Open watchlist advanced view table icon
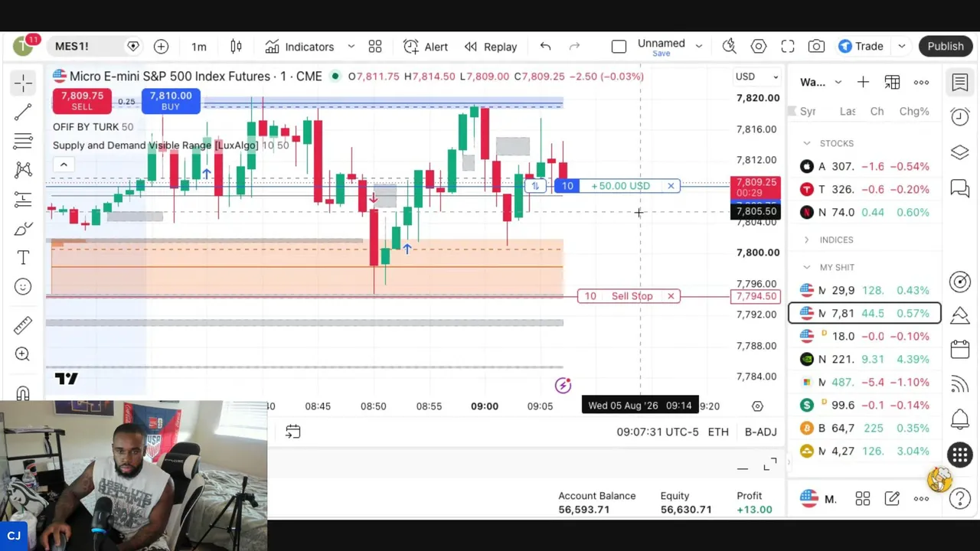Image resolution: width=980 pixels, height=551 pixels. pos(892,82)
